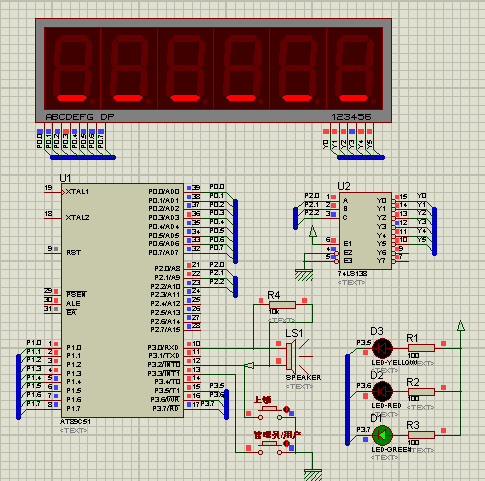Image resolution: width=485 pixels, height=481 pixels.
Task: Click the first seven-segment display digit
Action: pyautogui.click(x=72, y=68)
